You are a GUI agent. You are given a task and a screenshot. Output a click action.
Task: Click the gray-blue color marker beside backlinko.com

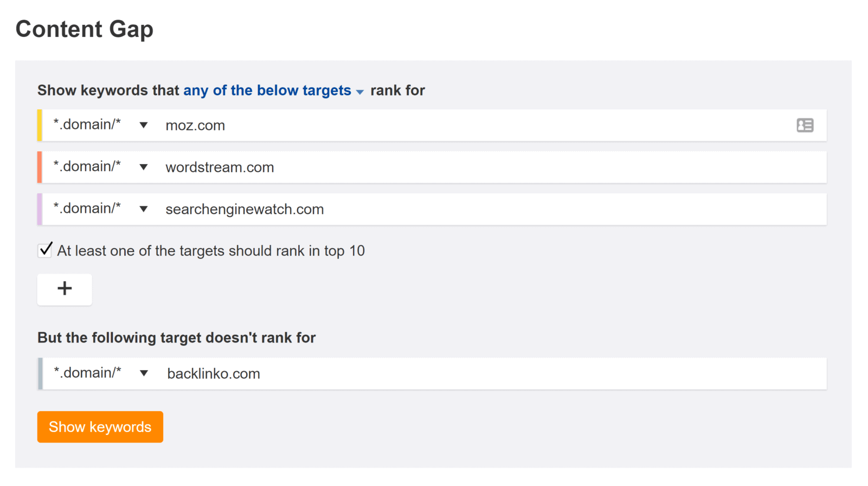click(x=40, y=373)
